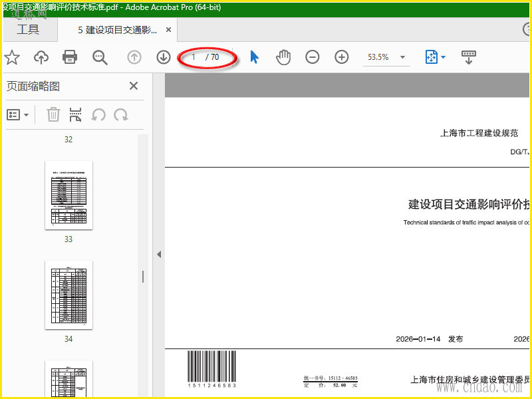The height and width of the screenshot is (399, 532).
Task: Go to the previous page (up arrow)
Action: (x=134, y=57)
